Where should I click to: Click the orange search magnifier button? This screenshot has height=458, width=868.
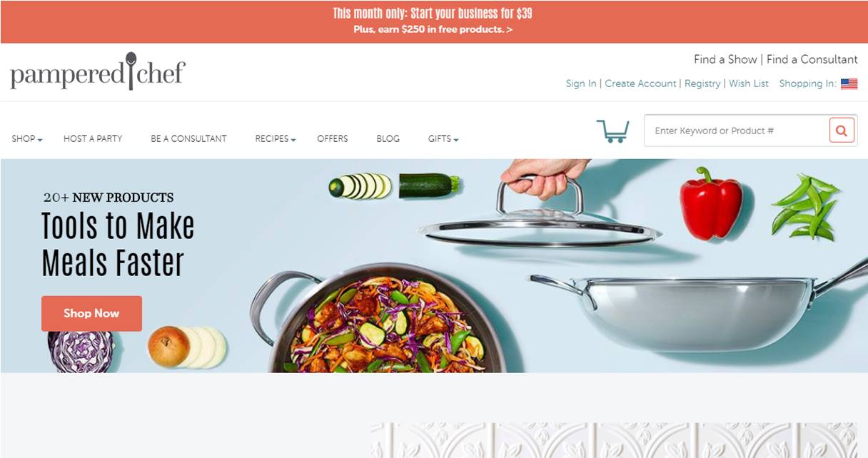[842, 131]
